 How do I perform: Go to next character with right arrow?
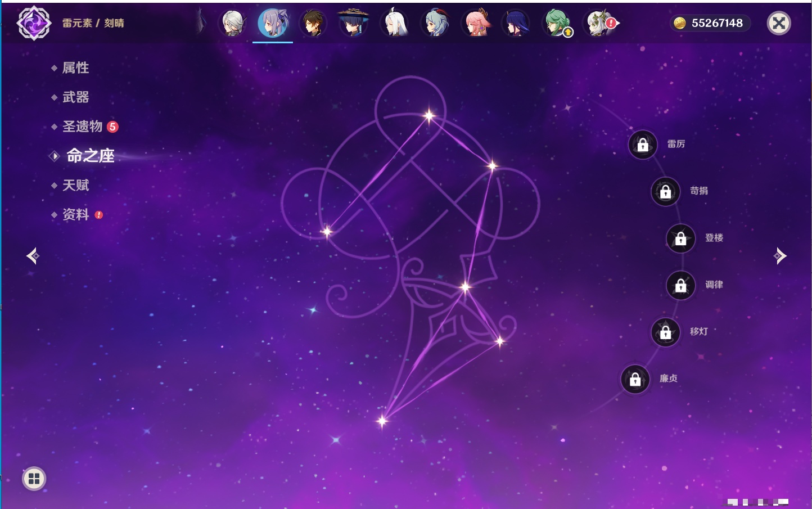[x=780, y=256]
